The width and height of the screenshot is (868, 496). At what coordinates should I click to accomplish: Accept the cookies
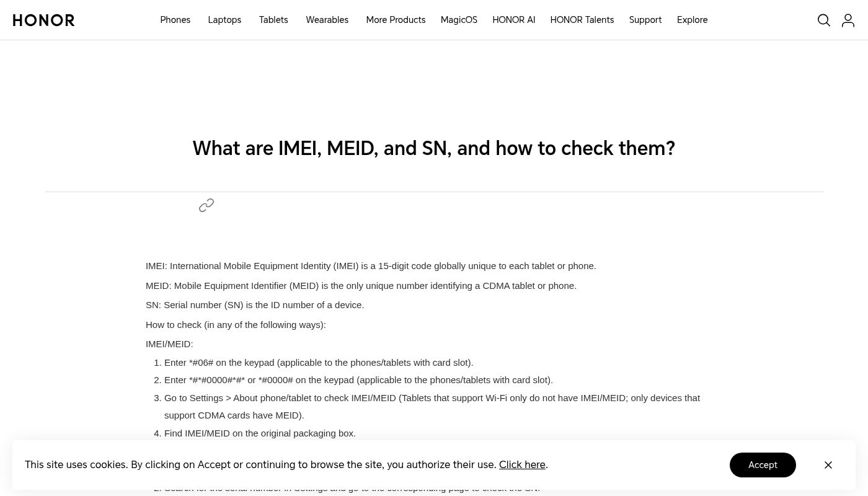pyautogui.click(x=762, y=465)
